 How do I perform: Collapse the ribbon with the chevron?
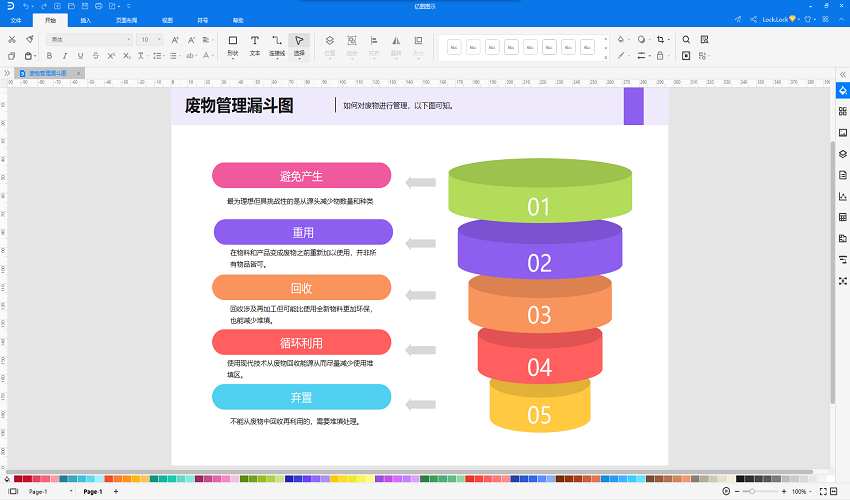point(840,20)
